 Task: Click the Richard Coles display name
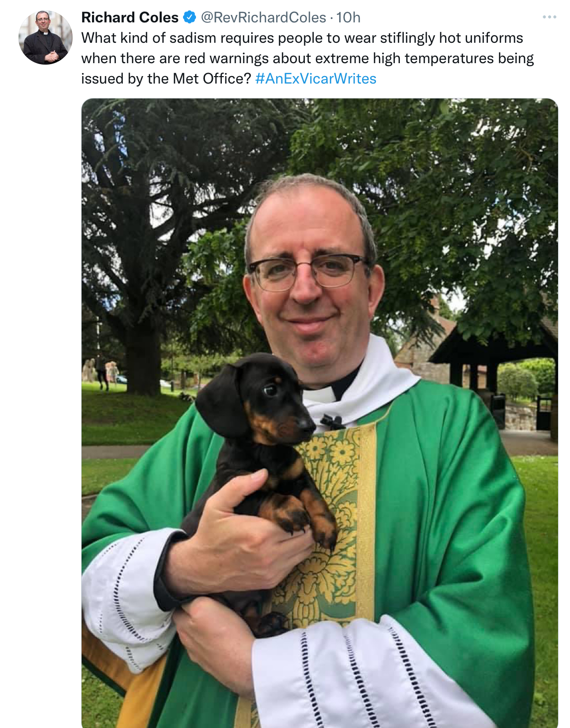[x=130, y=17]
